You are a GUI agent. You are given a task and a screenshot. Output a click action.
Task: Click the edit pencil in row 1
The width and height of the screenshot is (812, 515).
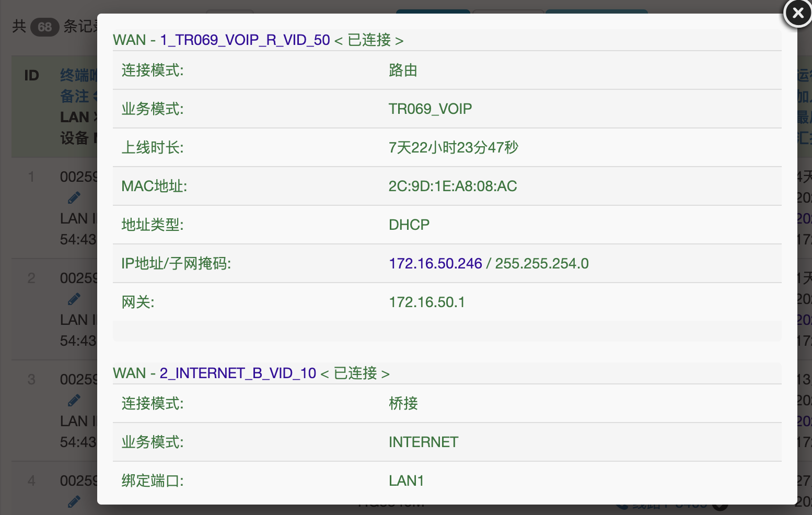pyautogui.click(x=74, y=198)
